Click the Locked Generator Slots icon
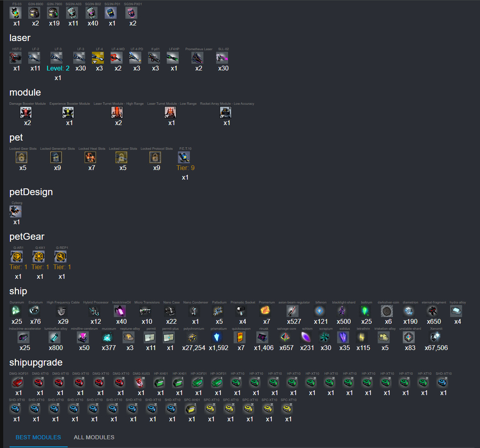This screenshot has height=448, width=480. coord(56,157)
